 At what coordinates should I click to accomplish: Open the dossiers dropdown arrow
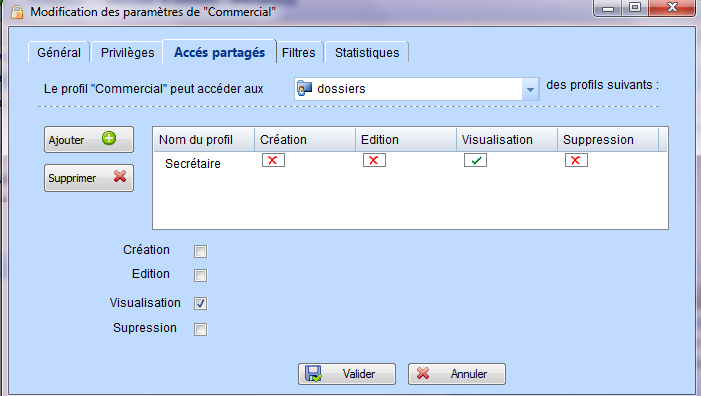pos(530,89)
